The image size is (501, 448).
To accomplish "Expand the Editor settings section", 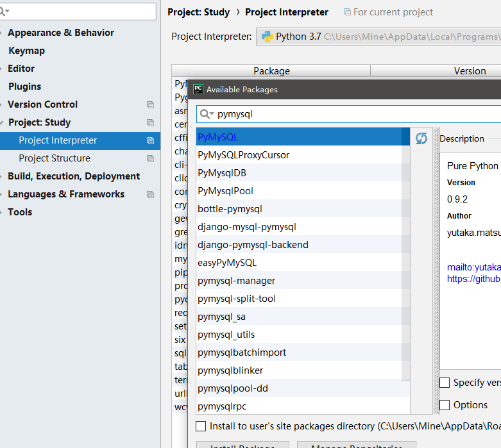I will click(x=1, y=69).
